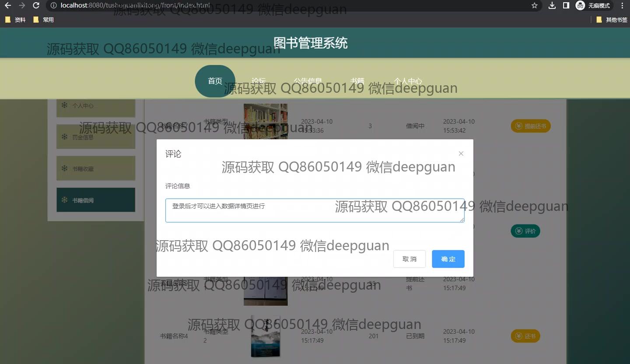Image resolution: width=630 pixels, height=364 pixels.
Task: Click the 图书管理系统 page title
Action: [x=311, y=43]
